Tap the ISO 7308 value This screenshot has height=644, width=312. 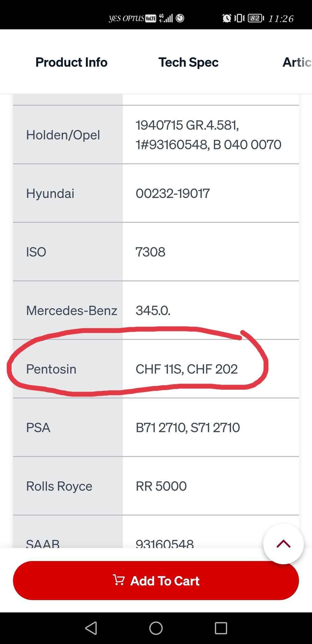coord(150,252)
